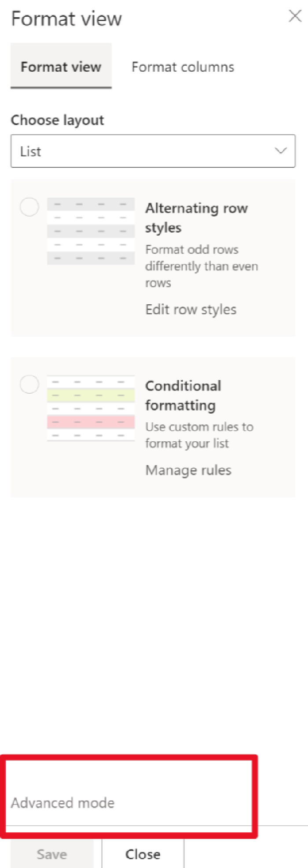Click the pink row in conditional formatting preview
Viewport: 308px width, 868px height.
coord(91,422)
